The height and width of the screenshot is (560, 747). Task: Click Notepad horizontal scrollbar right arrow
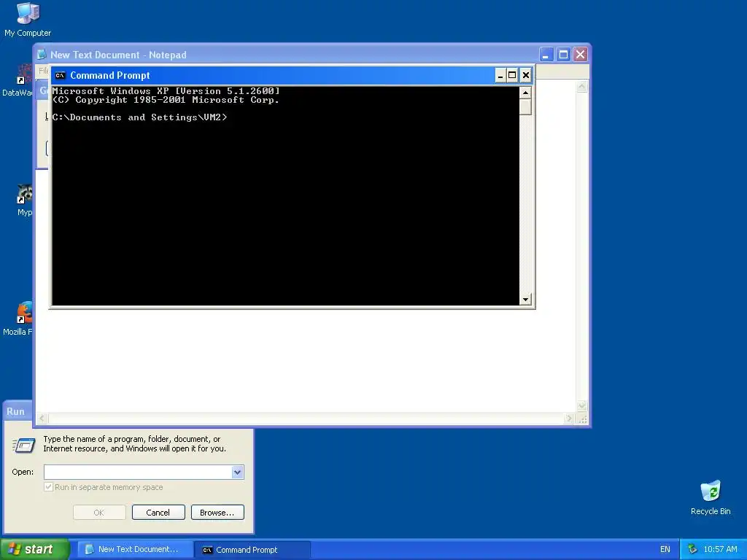[569, 419]
